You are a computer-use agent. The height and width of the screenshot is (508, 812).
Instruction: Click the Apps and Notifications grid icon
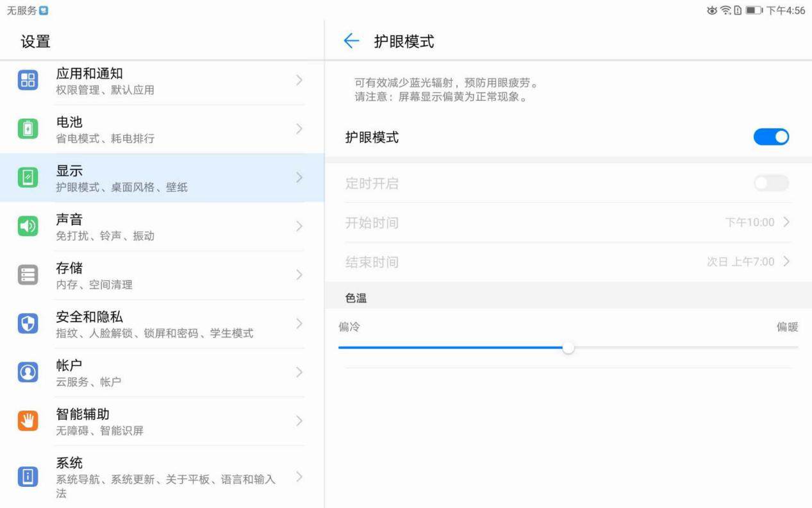[x=28, y=80]
